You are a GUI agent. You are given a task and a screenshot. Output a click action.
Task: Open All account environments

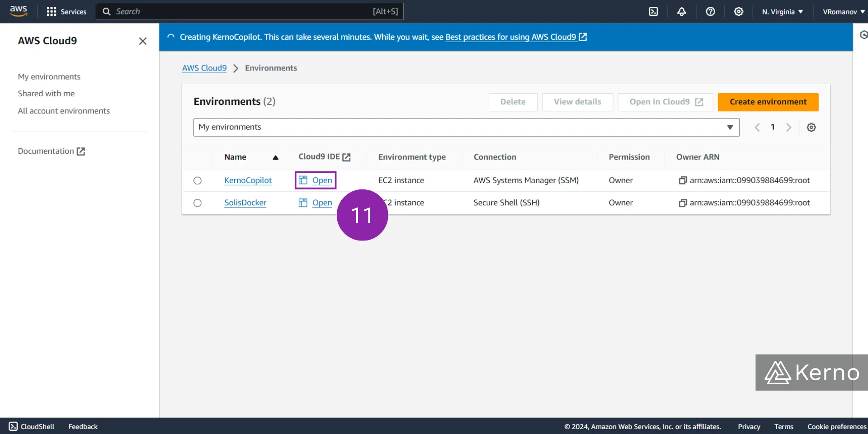click(x=64, y=111)
